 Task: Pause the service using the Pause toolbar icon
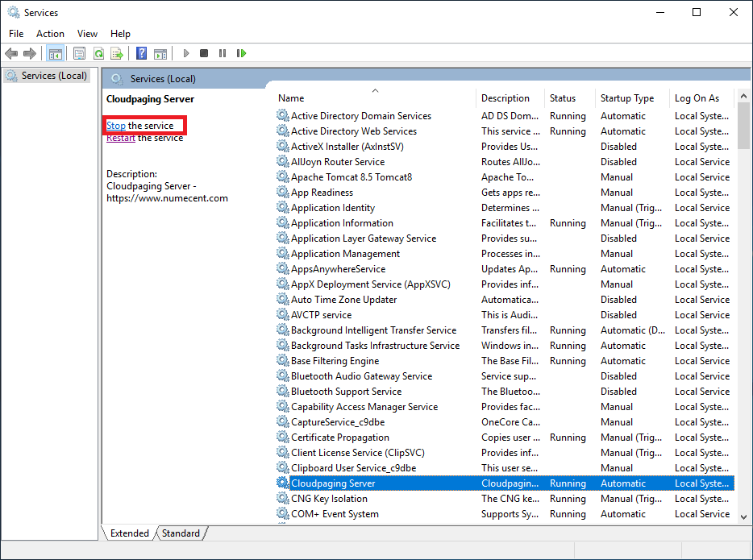(x=223, y=53)
